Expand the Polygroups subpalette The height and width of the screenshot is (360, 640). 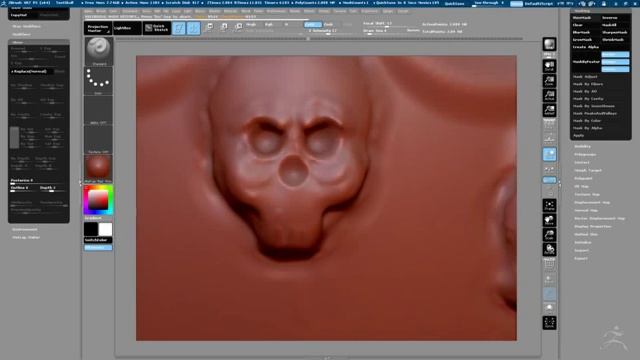pyautogui.click(x=585, y=154)
